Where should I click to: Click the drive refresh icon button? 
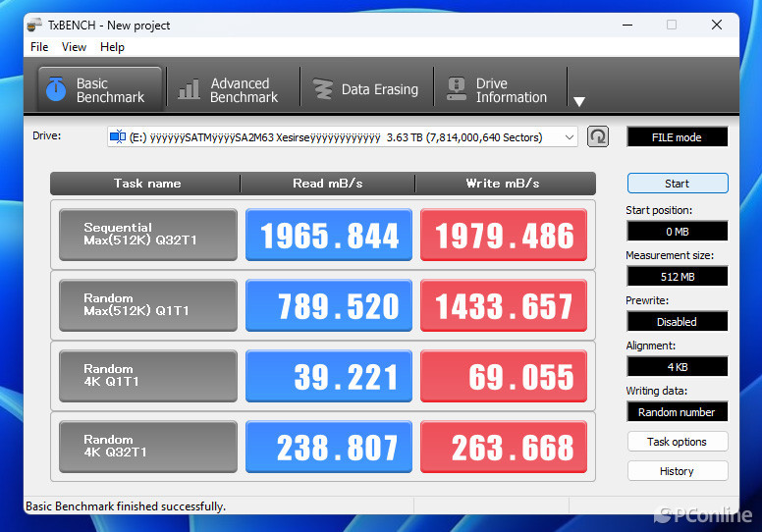pyautogui.click(x=597, y=137)
